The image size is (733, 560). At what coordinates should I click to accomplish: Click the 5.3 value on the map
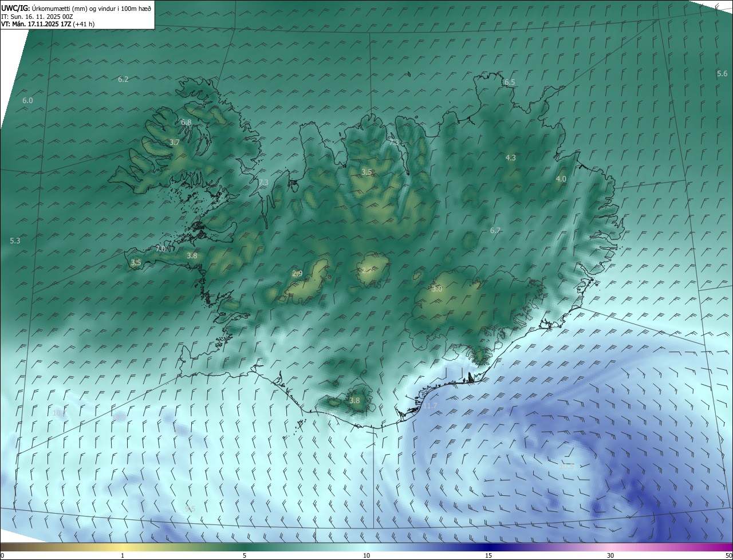point(15,240)
